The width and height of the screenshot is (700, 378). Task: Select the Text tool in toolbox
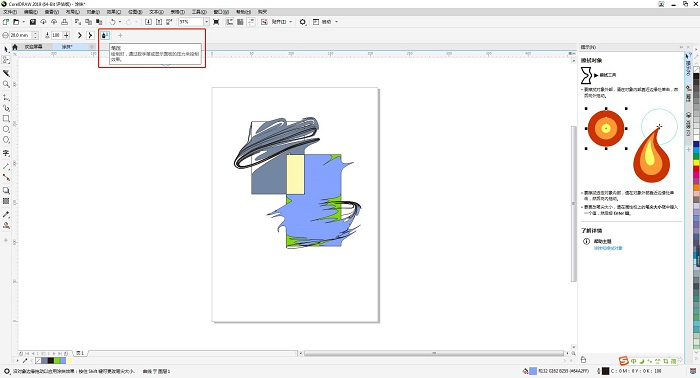pos(6,153)
